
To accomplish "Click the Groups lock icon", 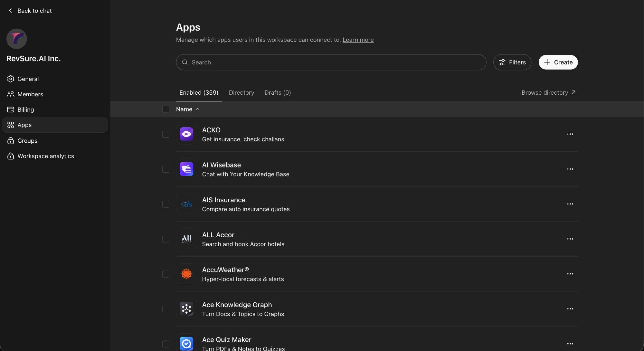I will [11, 141].
